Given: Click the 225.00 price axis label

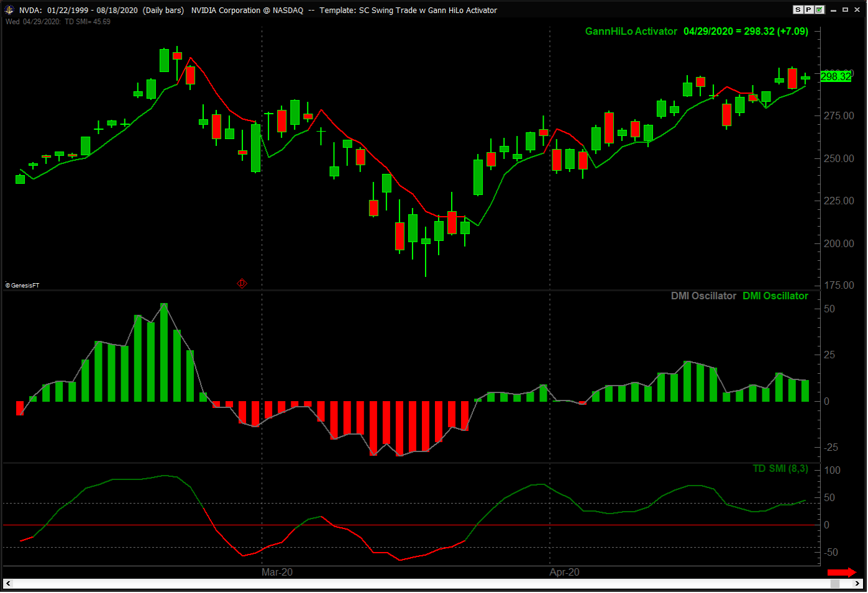Looking at the screenshot, I should [839, 201].
